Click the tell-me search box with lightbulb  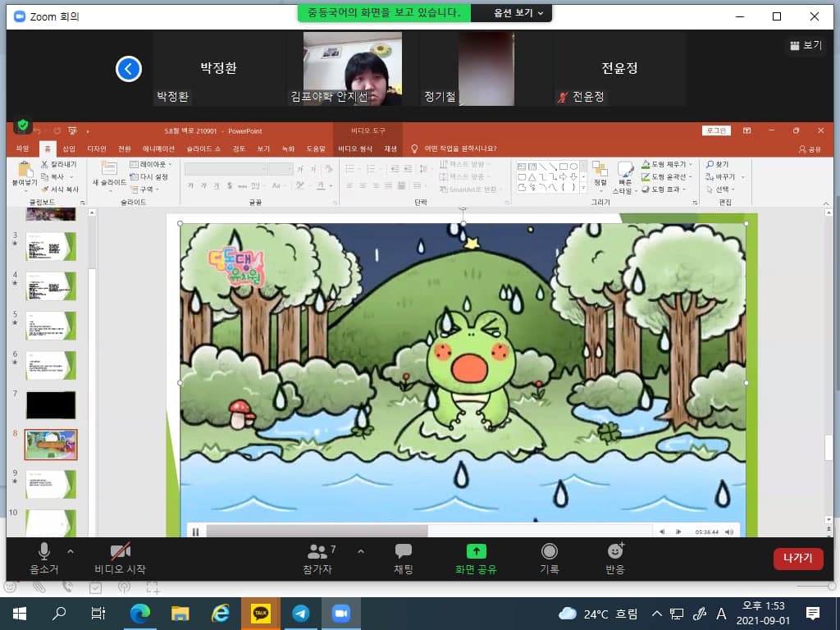click(454, 148)
